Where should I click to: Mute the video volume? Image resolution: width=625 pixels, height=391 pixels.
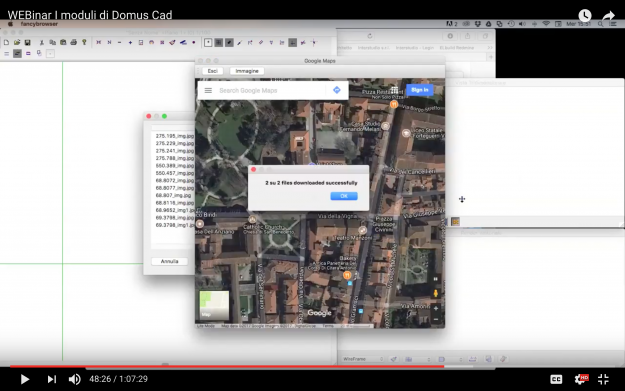pos(74,379)
